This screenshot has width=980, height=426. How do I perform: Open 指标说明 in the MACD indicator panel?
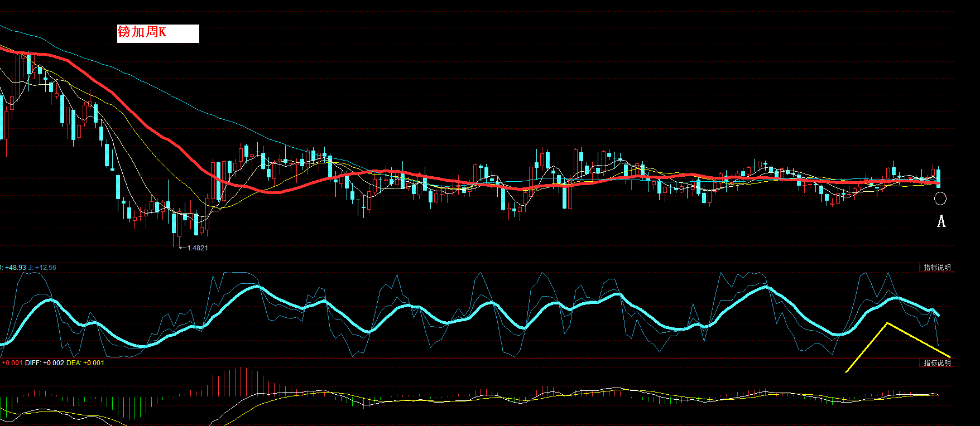[937, 363]
